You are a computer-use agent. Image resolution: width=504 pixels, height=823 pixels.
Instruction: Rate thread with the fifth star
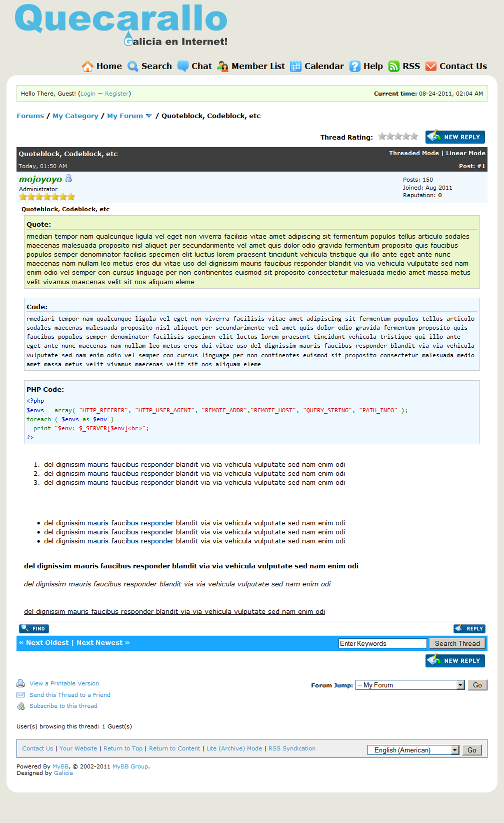pyautogui.click(x=414, y=137)
